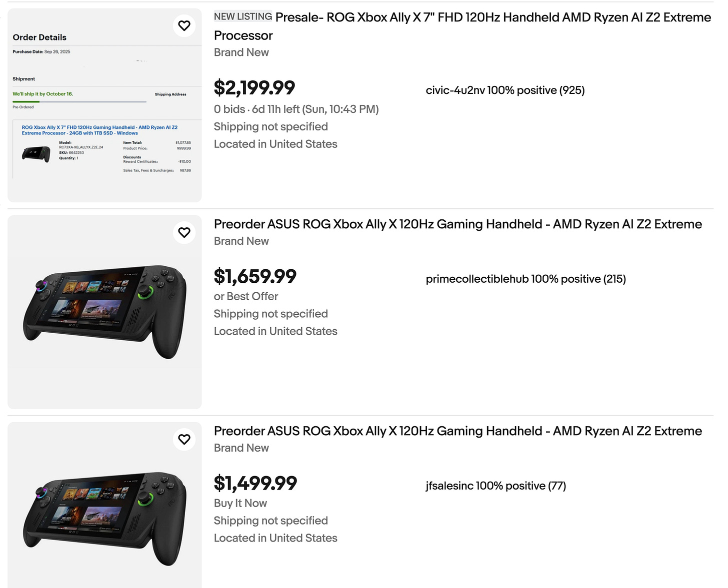This screenshot has height=588, width=728.
Task: Toggle the watchlist heart on the $1,499.99 listing
Action: (x=184, y=440)
